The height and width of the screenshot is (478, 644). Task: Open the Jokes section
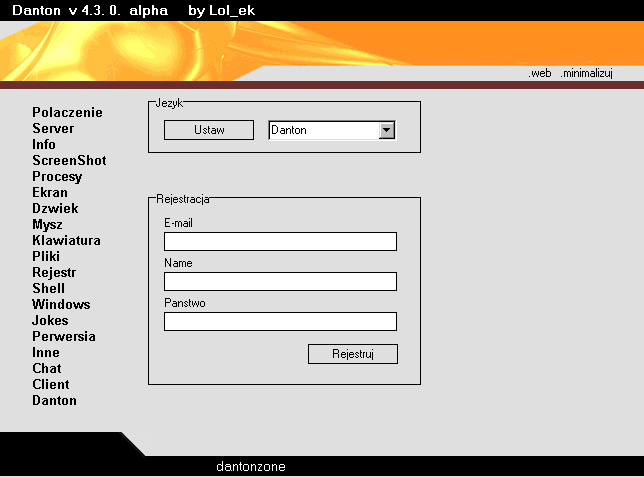[50, 321]
